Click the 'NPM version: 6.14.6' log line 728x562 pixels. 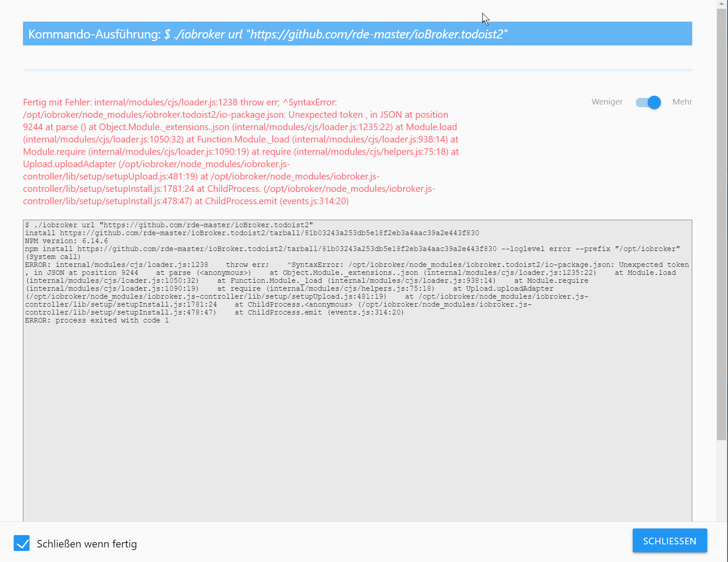[67, 241]
